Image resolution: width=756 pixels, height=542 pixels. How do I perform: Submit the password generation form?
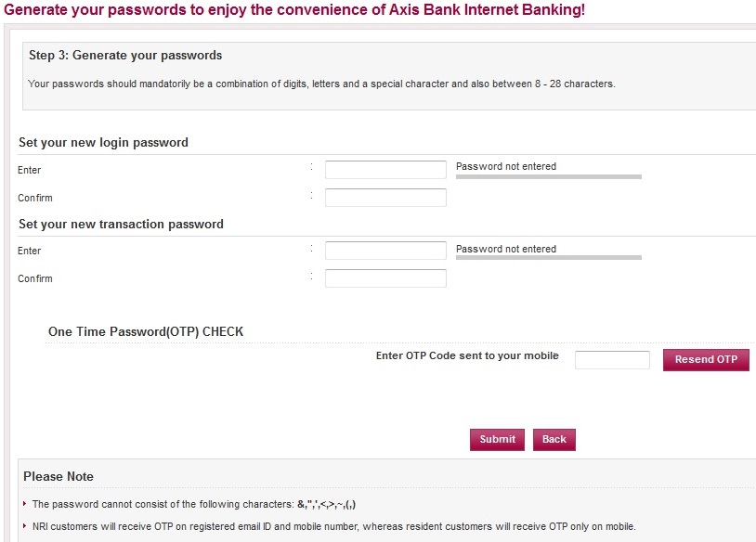click(497, 440)
